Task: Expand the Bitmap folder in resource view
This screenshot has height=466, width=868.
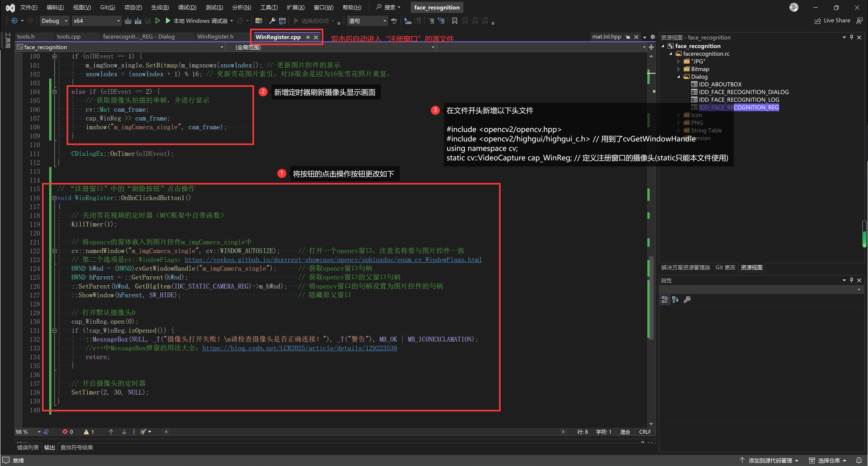Action: pyautogui.click(x=678, y=69)
